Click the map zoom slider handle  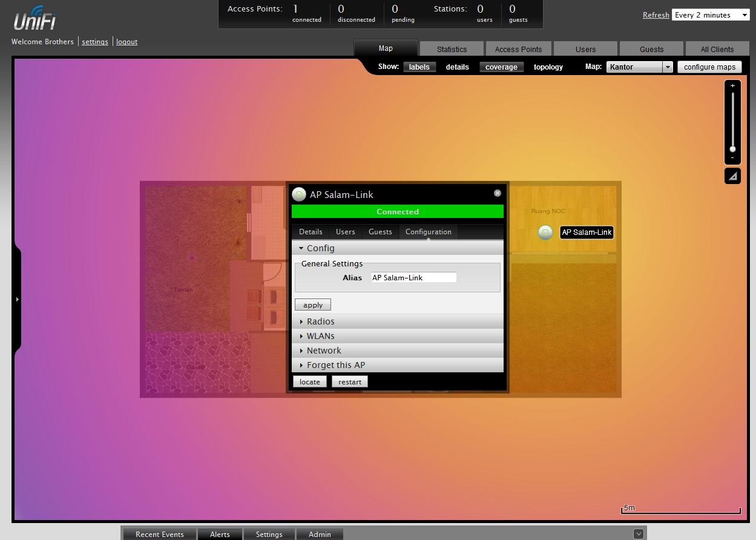point(732,149)
